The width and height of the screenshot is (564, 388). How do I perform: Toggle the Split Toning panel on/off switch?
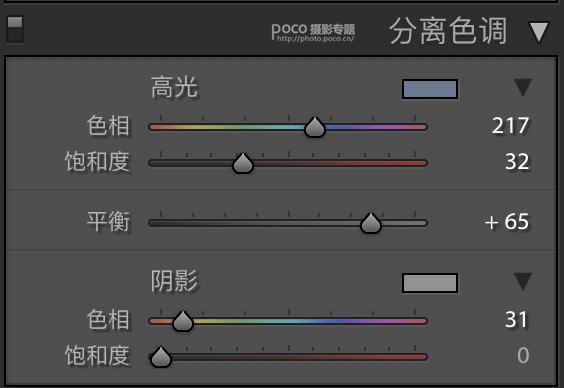point(15,29)
